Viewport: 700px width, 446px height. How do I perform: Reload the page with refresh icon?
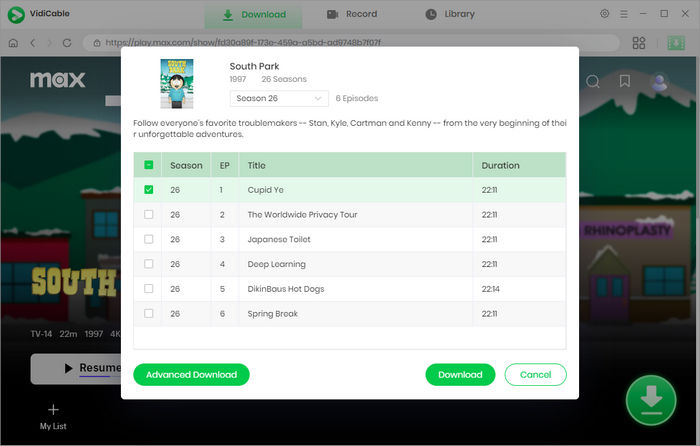[x=67, y=43]
